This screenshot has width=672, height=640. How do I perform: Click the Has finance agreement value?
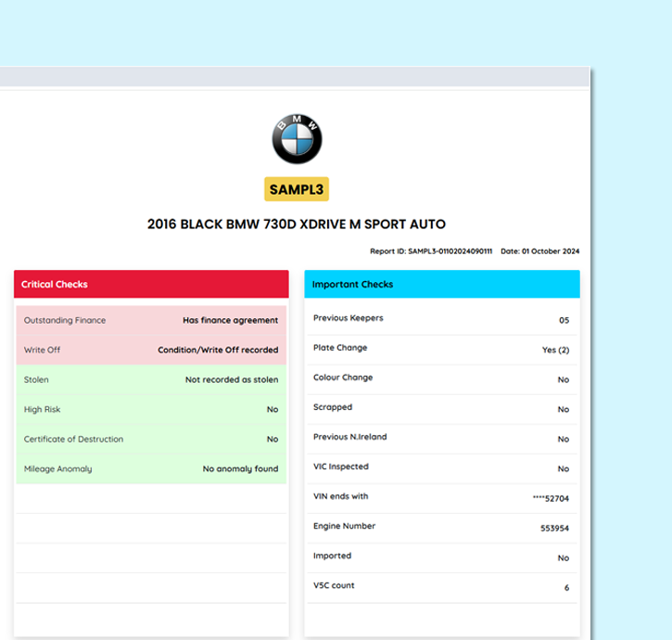231,320
